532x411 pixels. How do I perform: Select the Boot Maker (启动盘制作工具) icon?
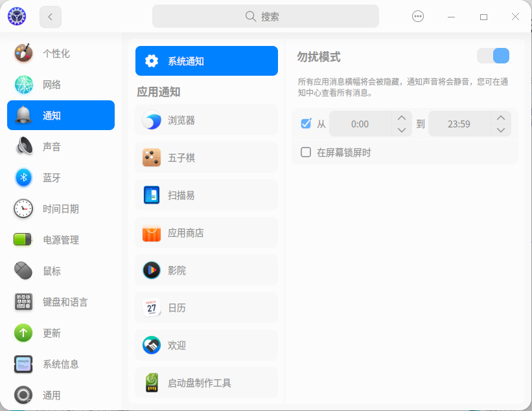point(152,383)
